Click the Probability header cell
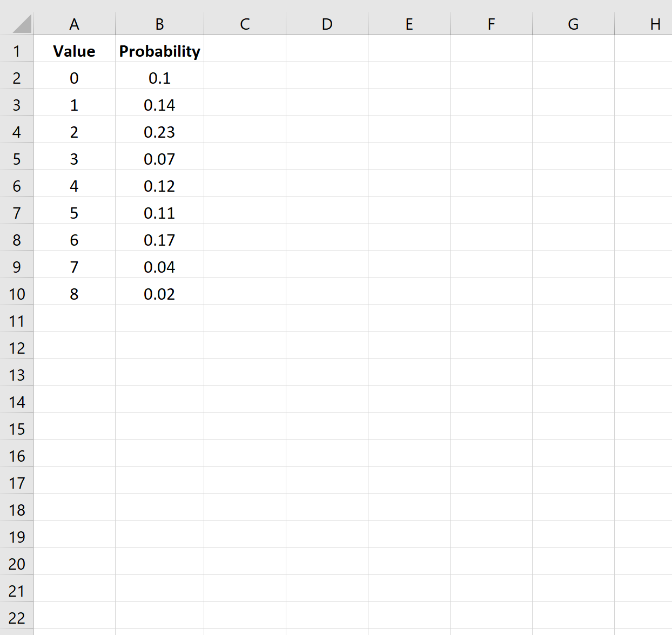The width and height of the screenshot is (672, 635). [160, 51]
